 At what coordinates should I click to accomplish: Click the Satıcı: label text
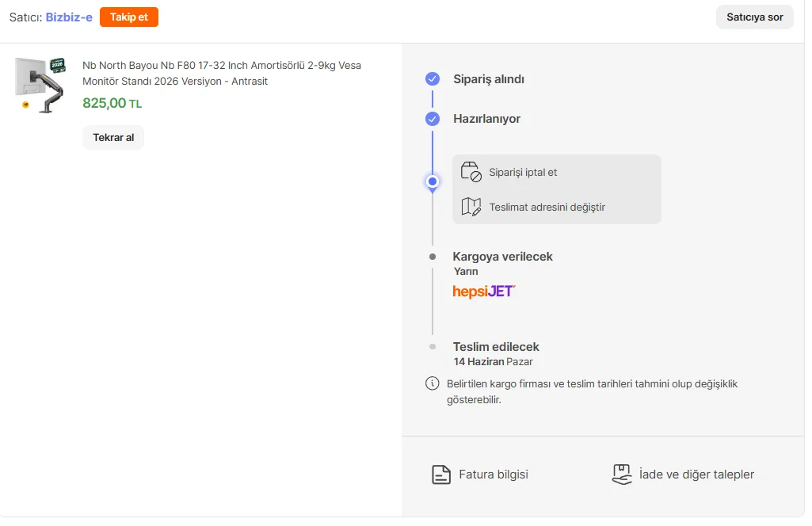(x=25, y=17)
